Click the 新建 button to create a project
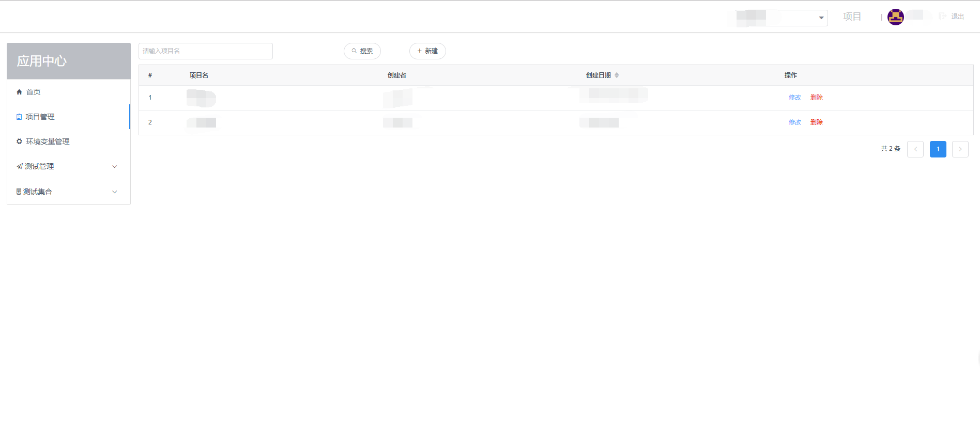This screenshot has width=980, height=427. (427, 51)
